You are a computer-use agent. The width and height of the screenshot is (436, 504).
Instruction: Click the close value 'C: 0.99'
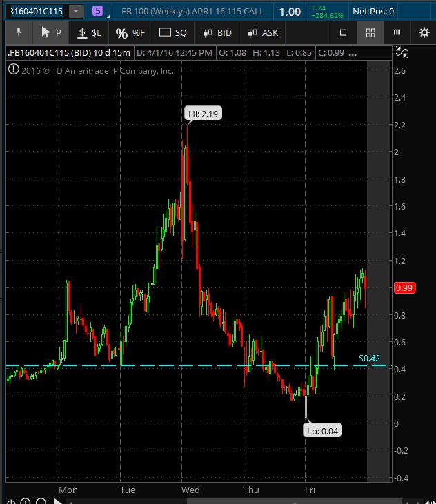pyautogui.click(x=331, y=52)
